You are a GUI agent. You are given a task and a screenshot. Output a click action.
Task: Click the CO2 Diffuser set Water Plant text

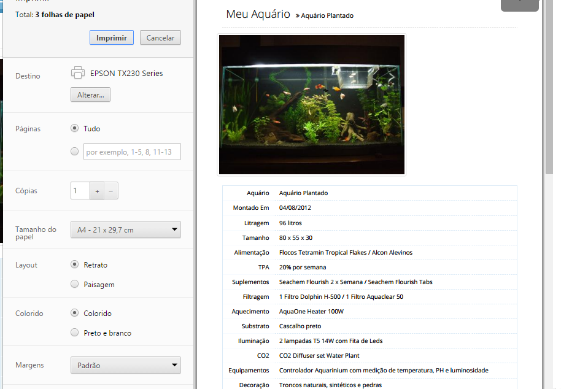319,355
